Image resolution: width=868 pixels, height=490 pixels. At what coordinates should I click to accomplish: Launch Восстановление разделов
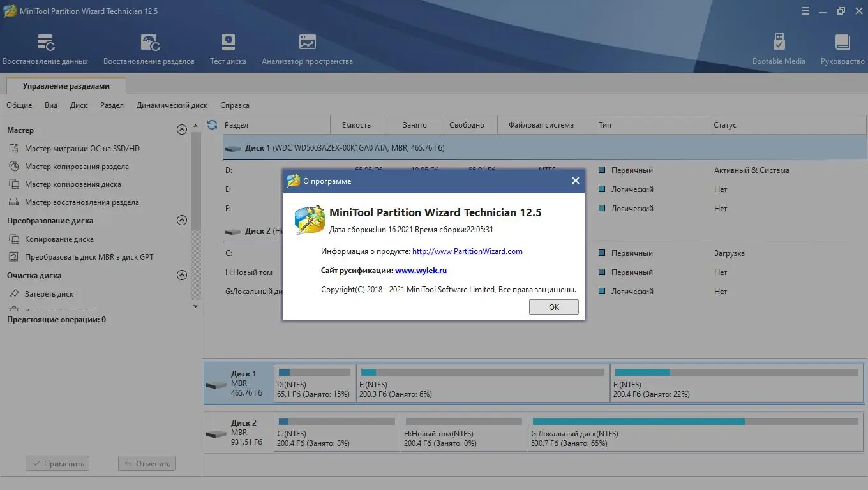point(149,48)
